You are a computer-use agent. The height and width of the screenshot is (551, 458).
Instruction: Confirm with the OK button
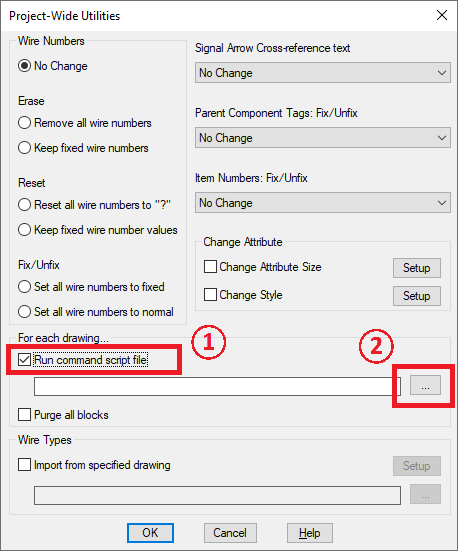pos(150,533)
